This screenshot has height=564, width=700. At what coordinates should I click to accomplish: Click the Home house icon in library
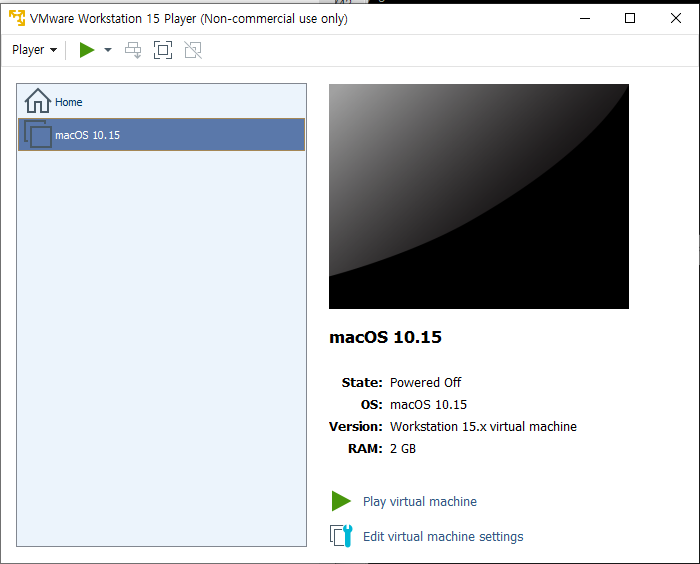(x=37, y=101)
